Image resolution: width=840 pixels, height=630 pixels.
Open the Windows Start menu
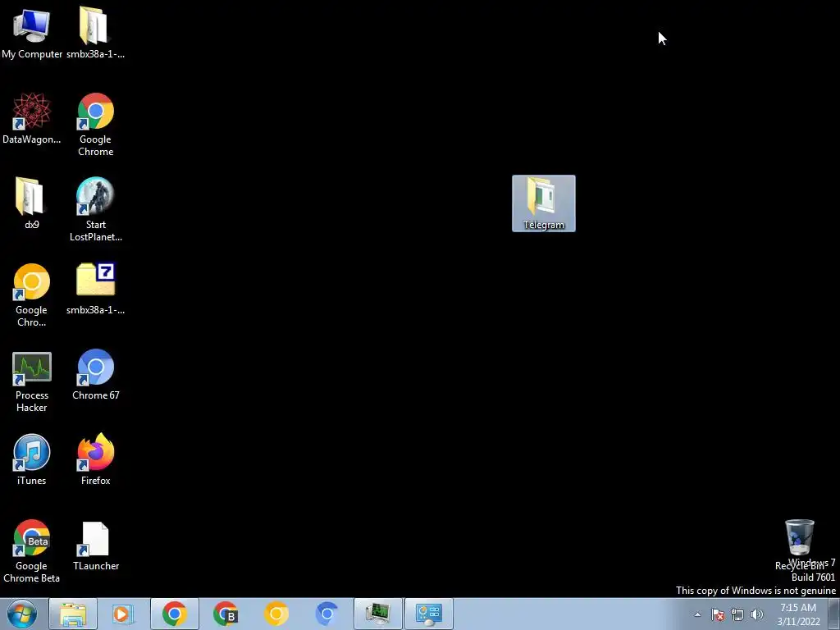pyautogui.click(x=22, y=614)
